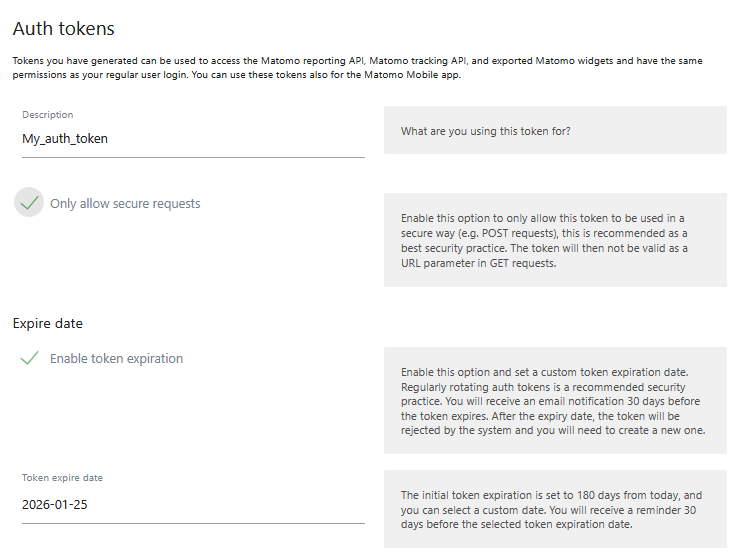Click the Token expire date field 2026-01-25
Screen dimensions: 738x554
193,504
